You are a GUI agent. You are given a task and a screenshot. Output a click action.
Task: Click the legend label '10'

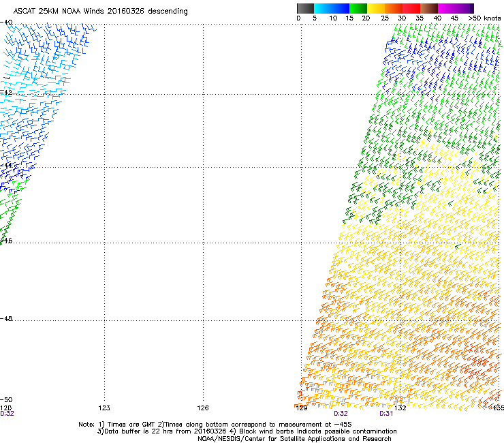[333, 18]
